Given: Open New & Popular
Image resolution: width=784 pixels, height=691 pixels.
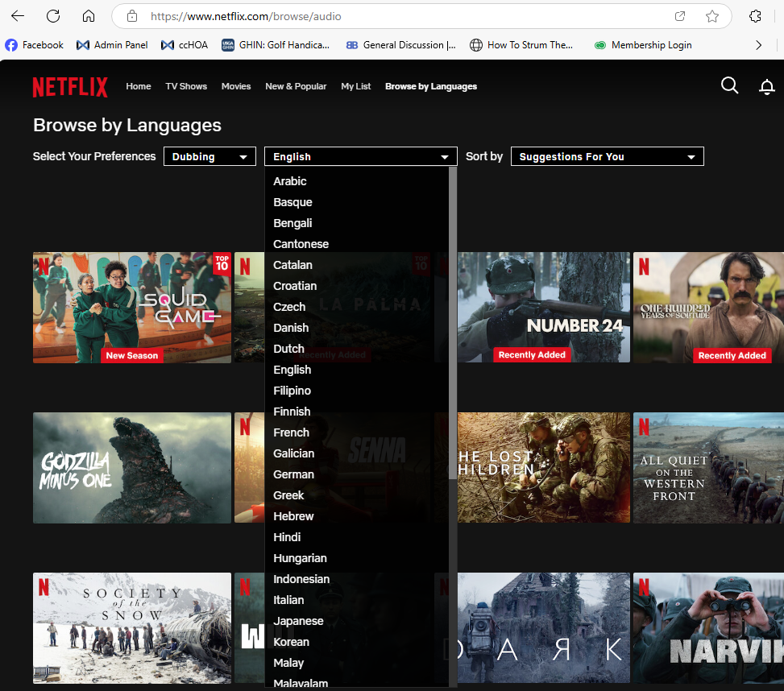Looking at the screenshot, I should click(296, 86).
